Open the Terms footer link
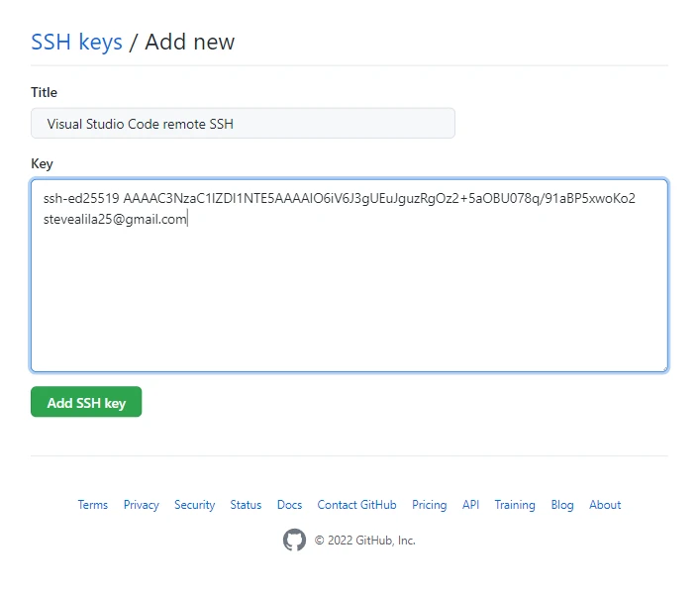The height and width of the screenshot is (592, 700). [x=93, y=505]
